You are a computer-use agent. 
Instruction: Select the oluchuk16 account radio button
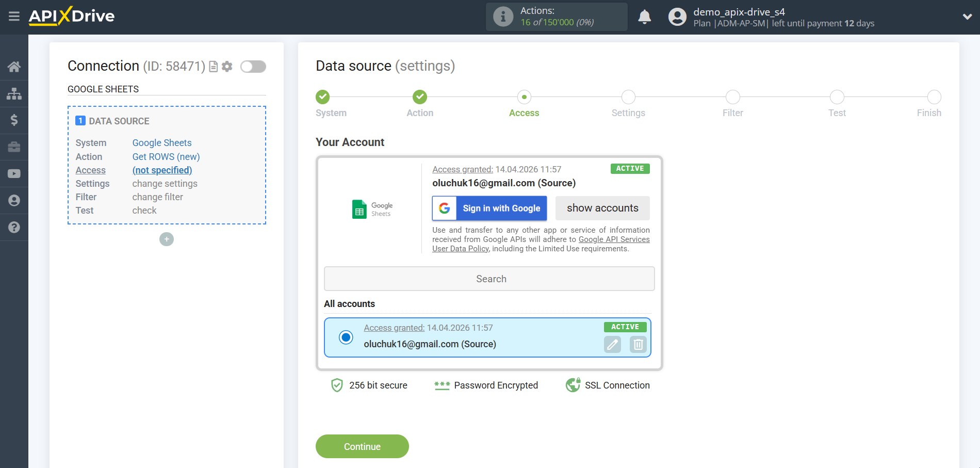345,337
